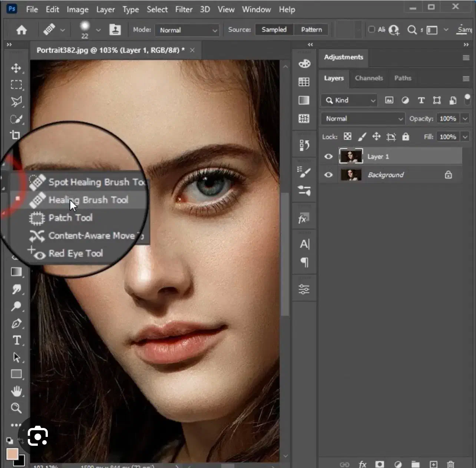Select the Rectangular Marquee tool

tap(16, 85)
